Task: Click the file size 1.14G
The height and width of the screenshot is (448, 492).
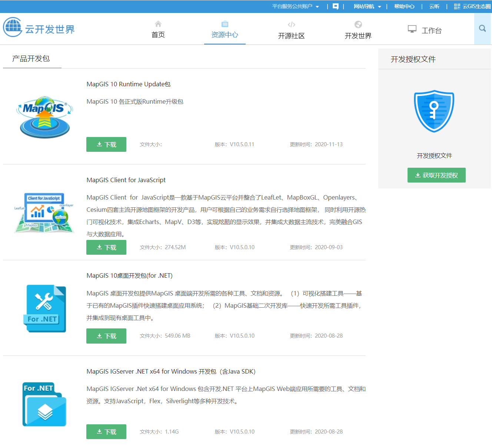Action: [172, 432]
